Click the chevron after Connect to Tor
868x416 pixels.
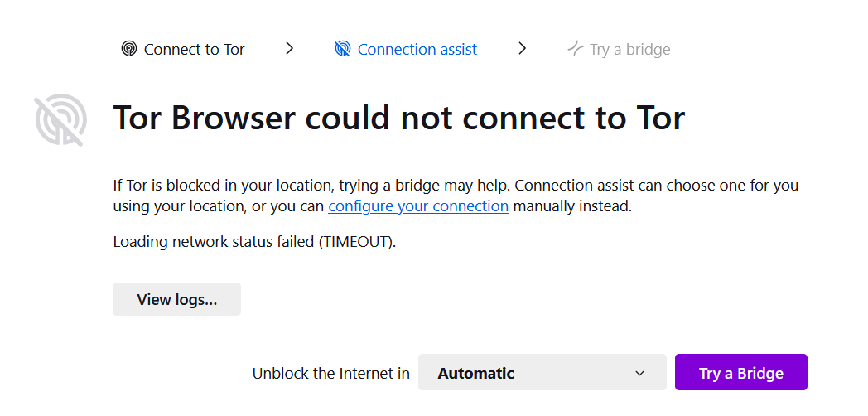pyautogui.click(x=289, y=49)
